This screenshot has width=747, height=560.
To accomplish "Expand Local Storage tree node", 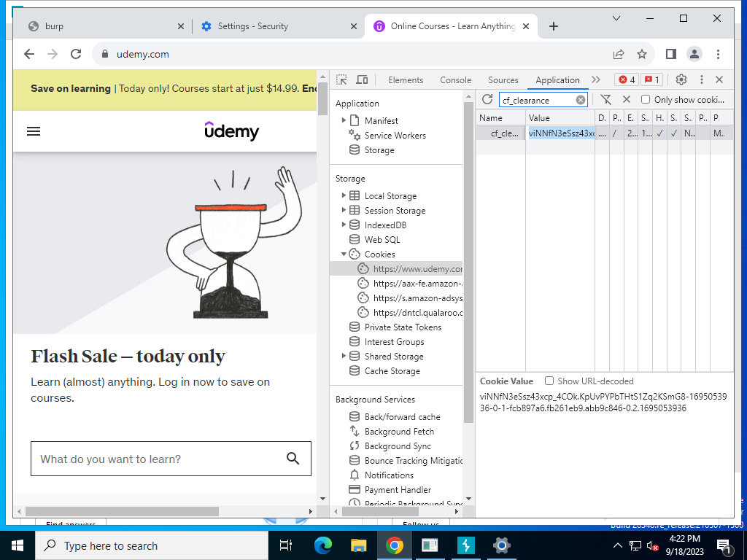I will pos(344,195).
